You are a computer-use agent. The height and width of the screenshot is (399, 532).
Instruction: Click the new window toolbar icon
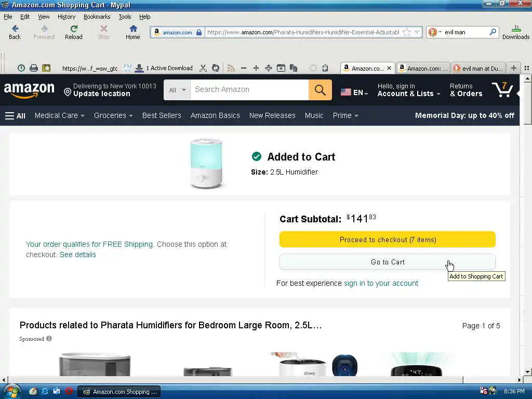pos(281,68)
